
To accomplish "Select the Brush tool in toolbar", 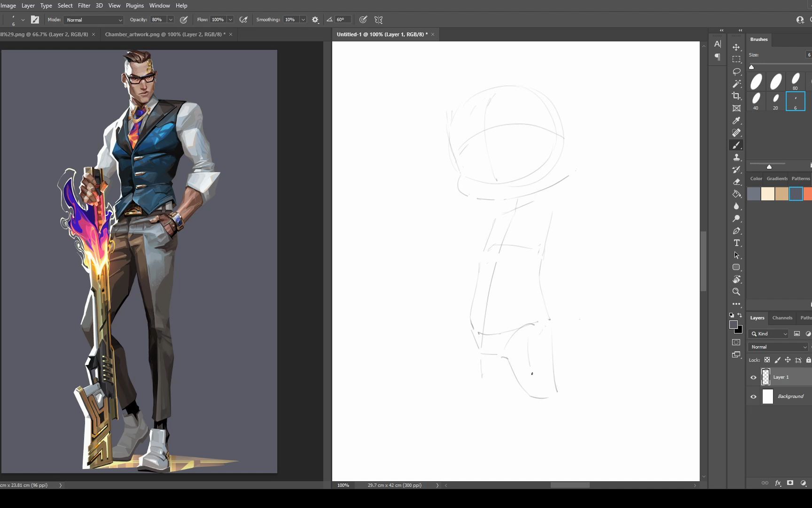I will [x=736, y=145].
